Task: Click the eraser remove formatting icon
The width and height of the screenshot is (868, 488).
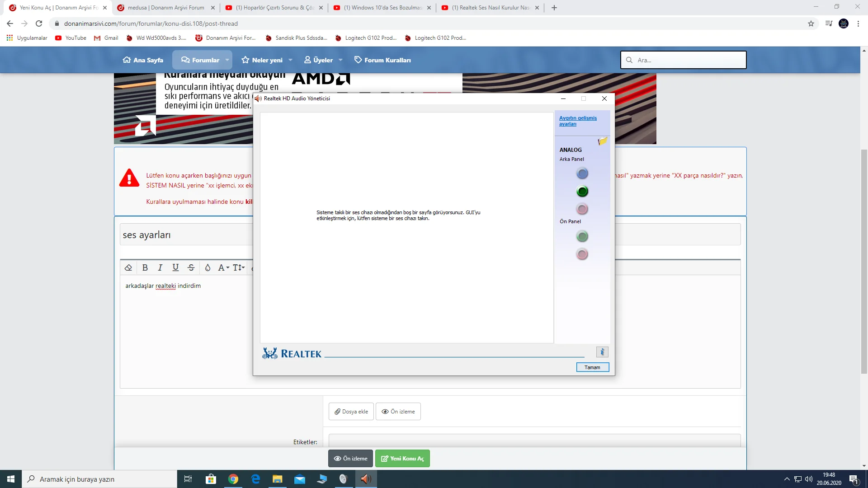Action: pyautogui.click(x=128, y=267)
